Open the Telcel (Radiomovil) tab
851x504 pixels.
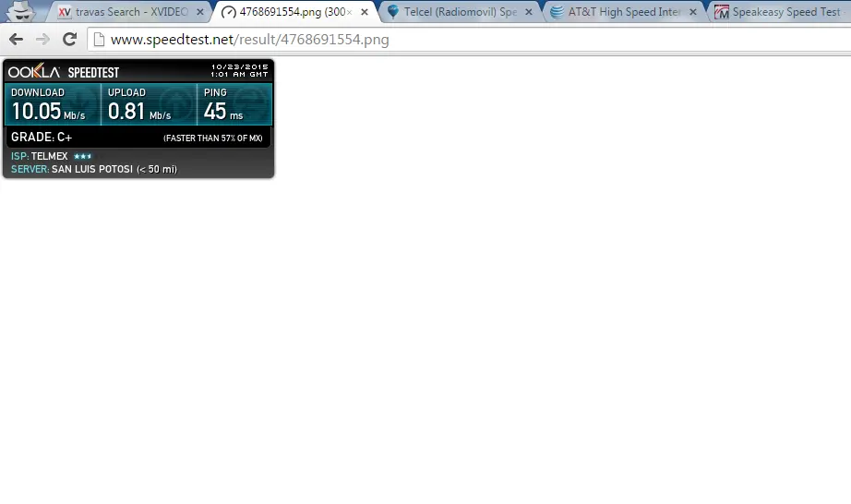click(x=461, y=12)
